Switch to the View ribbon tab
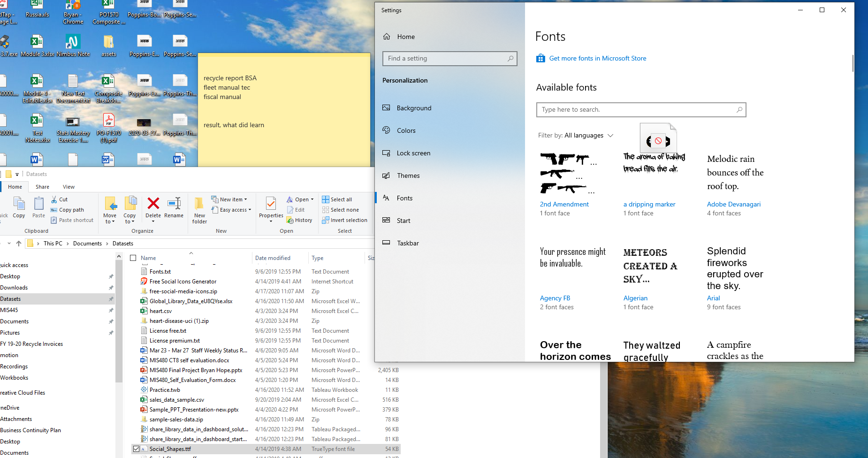The image size is (868, 458). coord(69,187)
